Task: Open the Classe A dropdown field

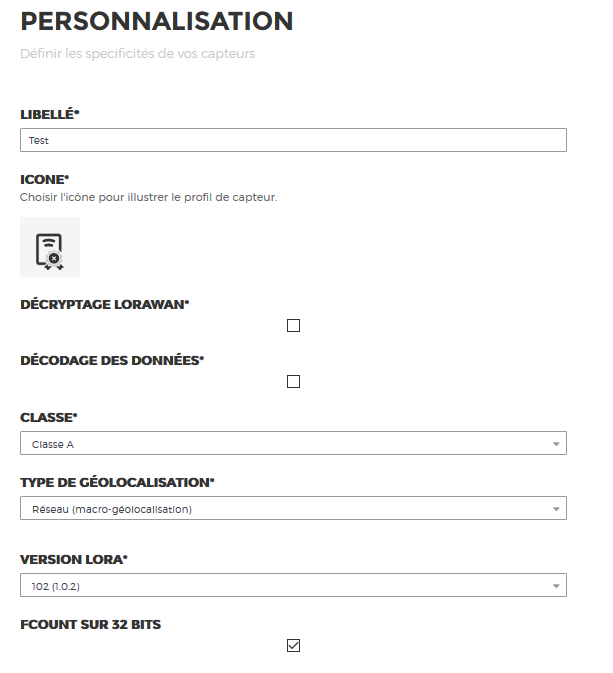Action: click(293, 443)
